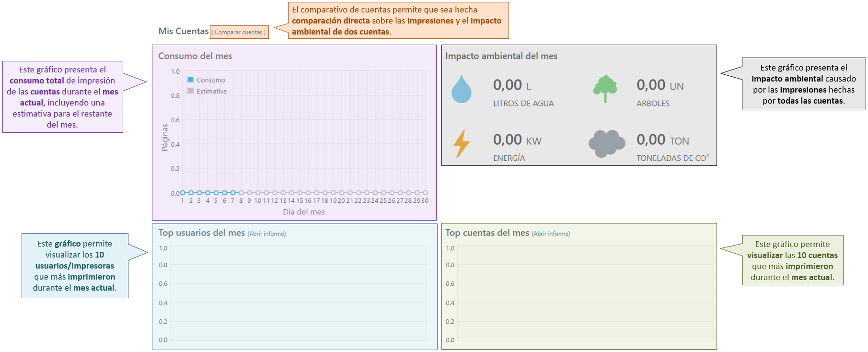Click the yellow lightning bolt energy icon
The image size is (868, 352).
click(x=461, y=143)
